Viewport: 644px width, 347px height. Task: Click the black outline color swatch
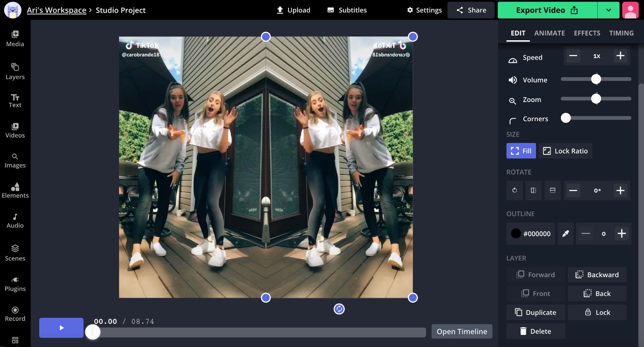[x=516, y=234]
